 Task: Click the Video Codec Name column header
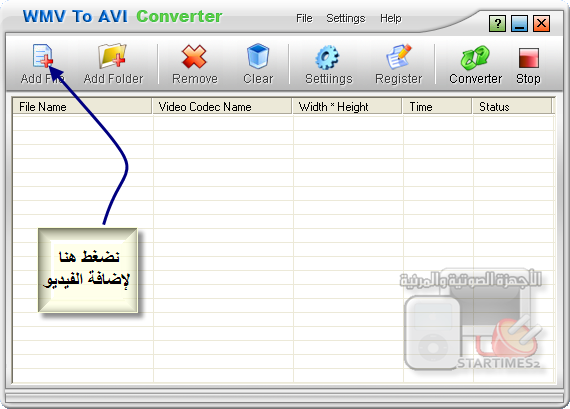[222, 107]
